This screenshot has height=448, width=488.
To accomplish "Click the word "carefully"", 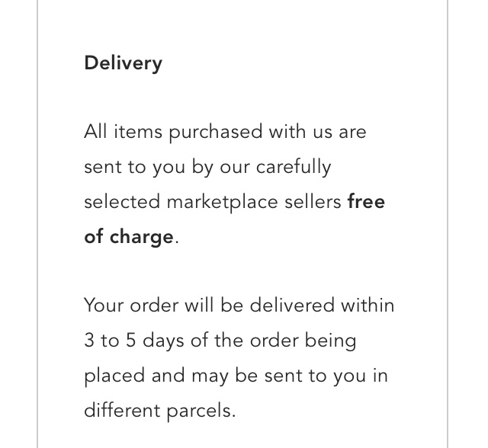I will coord(293,166).
